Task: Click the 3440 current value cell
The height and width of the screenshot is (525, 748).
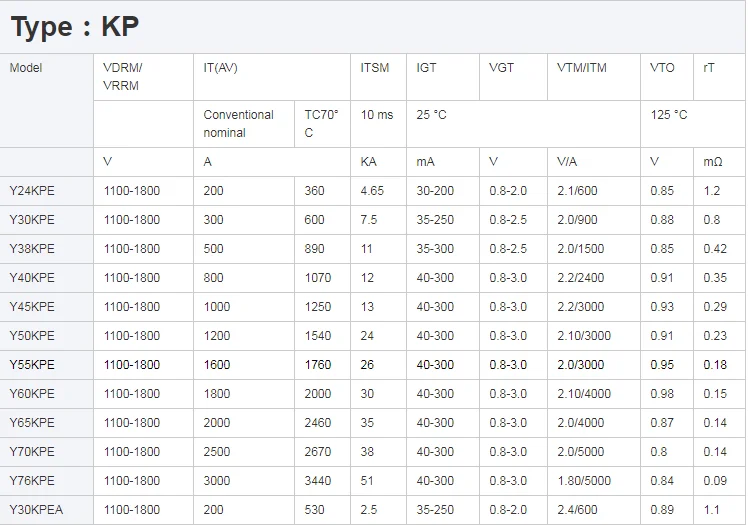Action: 320,481
